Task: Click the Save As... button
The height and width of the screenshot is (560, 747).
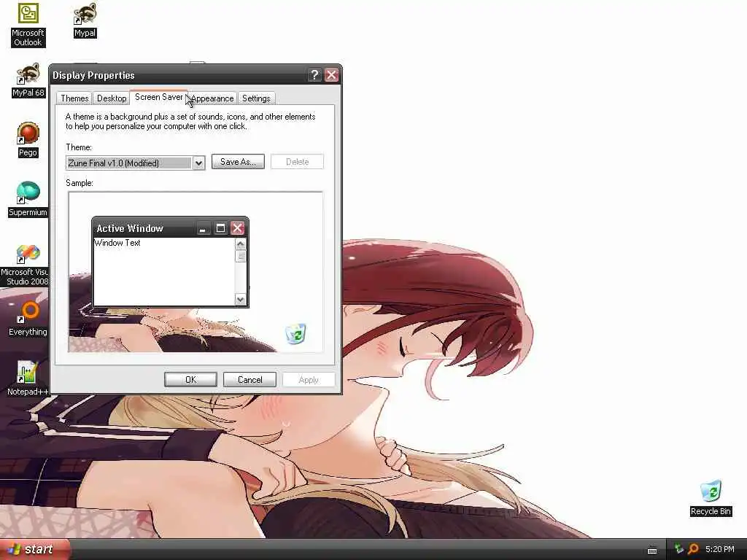Action: point(238,161)
